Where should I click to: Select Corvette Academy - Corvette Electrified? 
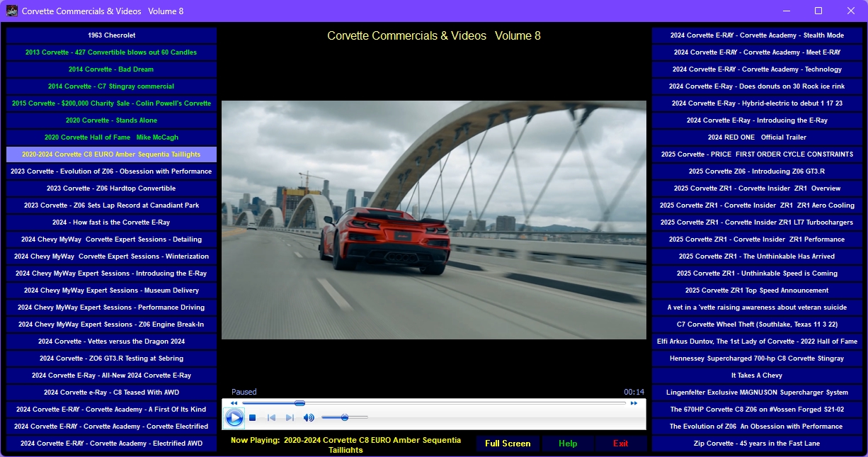(x=111, y=427)
